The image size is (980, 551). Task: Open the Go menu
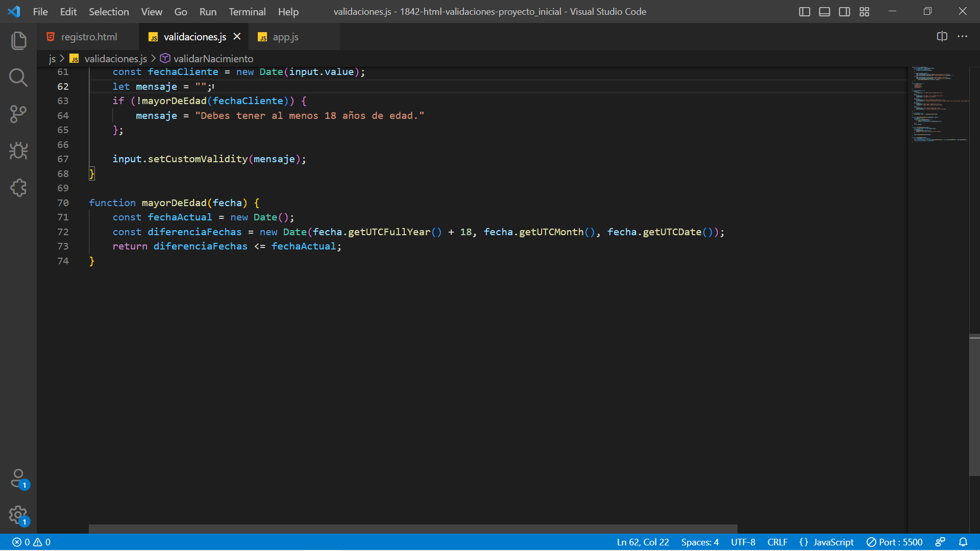coord(181,12)
